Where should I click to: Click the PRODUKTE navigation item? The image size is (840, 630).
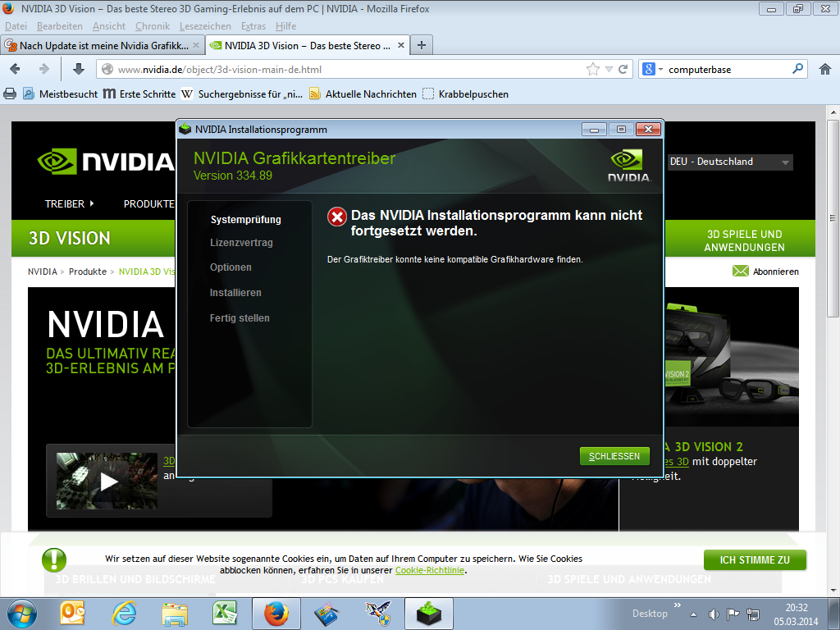[149, 203]
